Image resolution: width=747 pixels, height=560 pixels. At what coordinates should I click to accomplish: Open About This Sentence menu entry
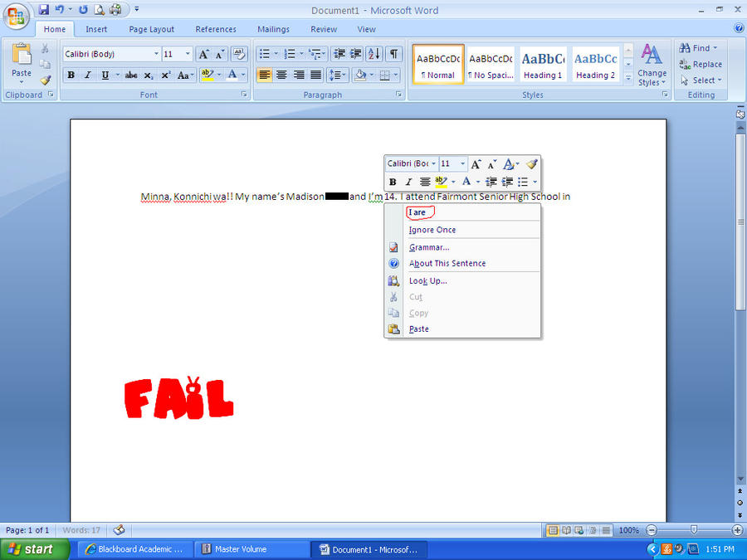(447, 263)
